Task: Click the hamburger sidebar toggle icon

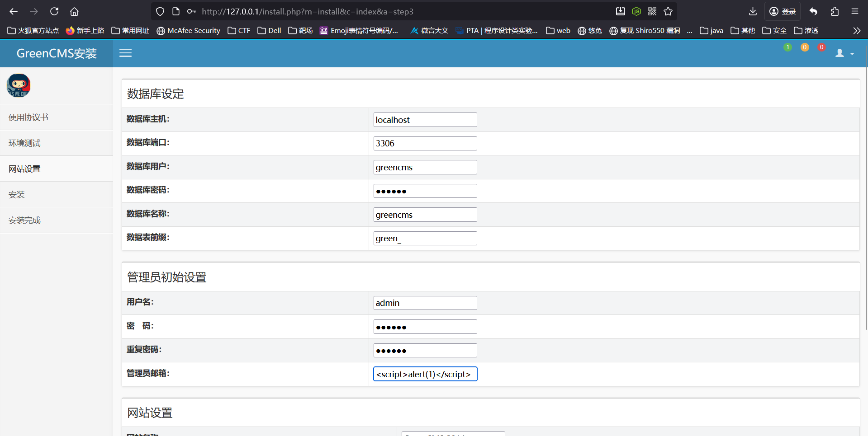Action: tap(125, 53)
